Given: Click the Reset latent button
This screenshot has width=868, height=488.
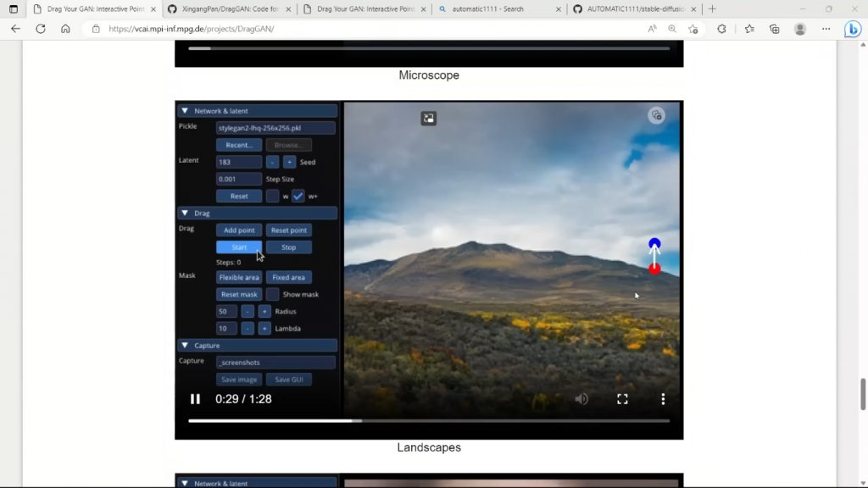Looking at the screenshot, I should pos(239,197).
